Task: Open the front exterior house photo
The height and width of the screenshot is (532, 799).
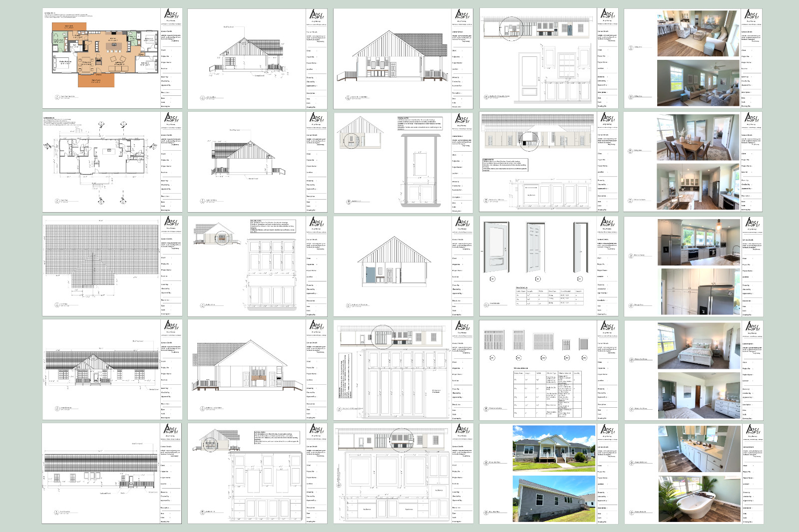Action: pos(554,448)
